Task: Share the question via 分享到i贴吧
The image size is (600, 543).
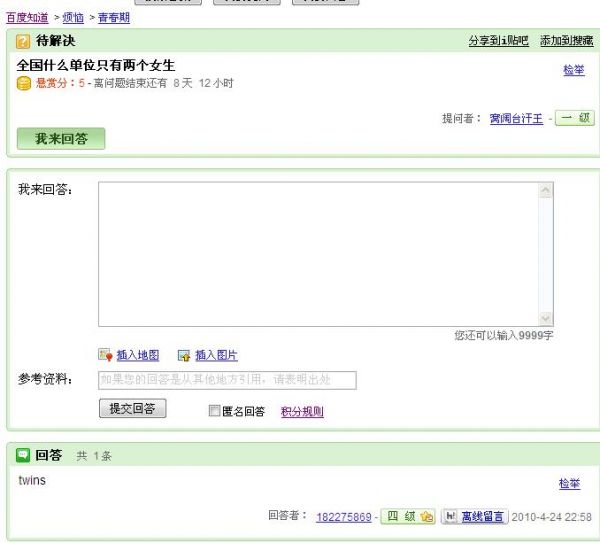Action: 498,41
